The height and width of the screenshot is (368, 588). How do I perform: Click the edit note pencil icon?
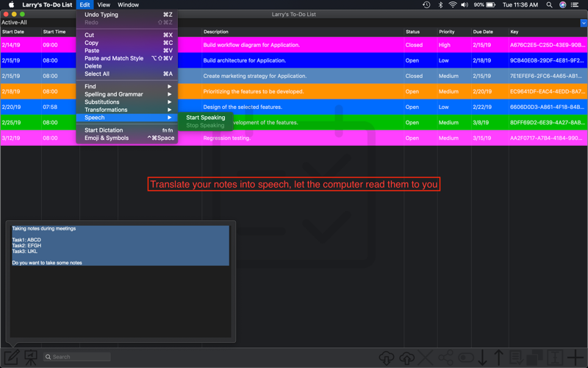12,357
